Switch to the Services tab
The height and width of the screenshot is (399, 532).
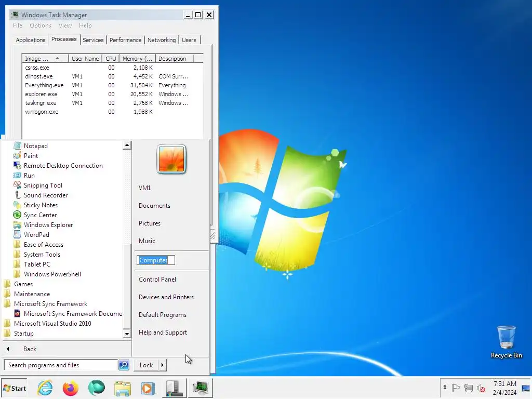(x=93, y=40)
